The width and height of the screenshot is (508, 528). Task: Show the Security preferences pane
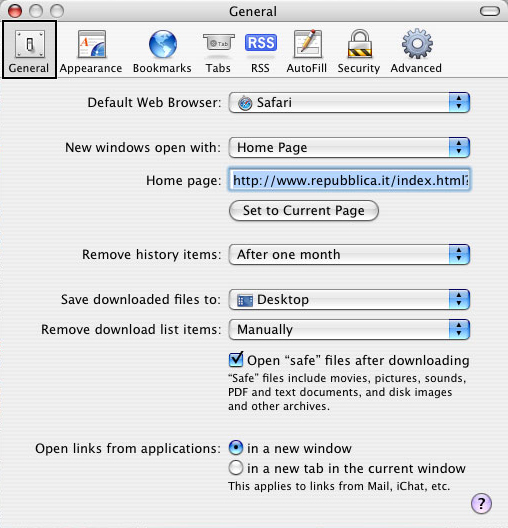(x=359, y=51)
